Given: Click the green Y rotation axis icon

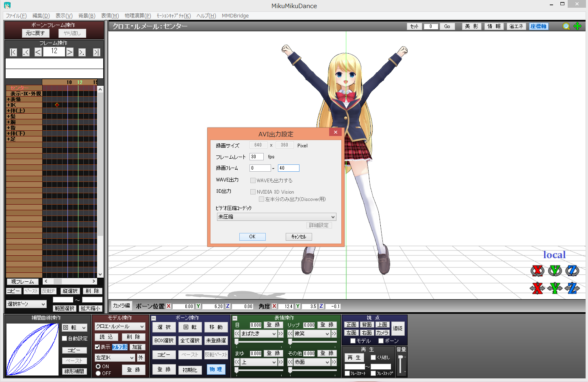Looking at the screenshot, I should click(555, 270).
